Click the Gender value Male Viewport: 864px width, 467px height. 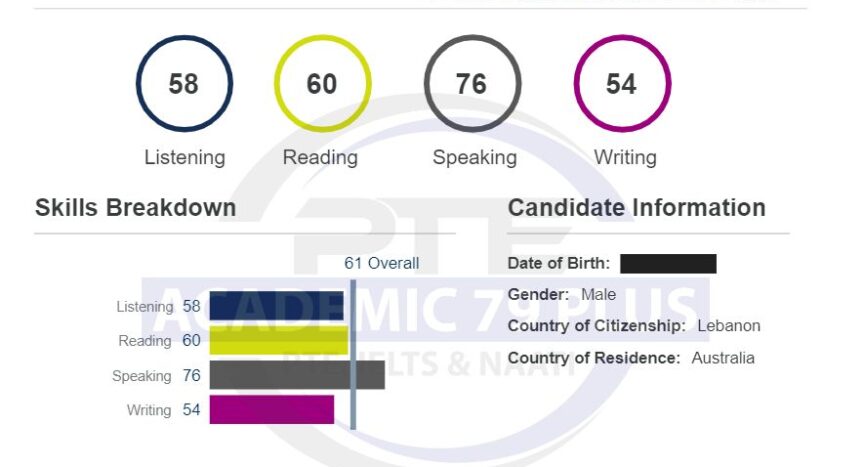[598, 295]
